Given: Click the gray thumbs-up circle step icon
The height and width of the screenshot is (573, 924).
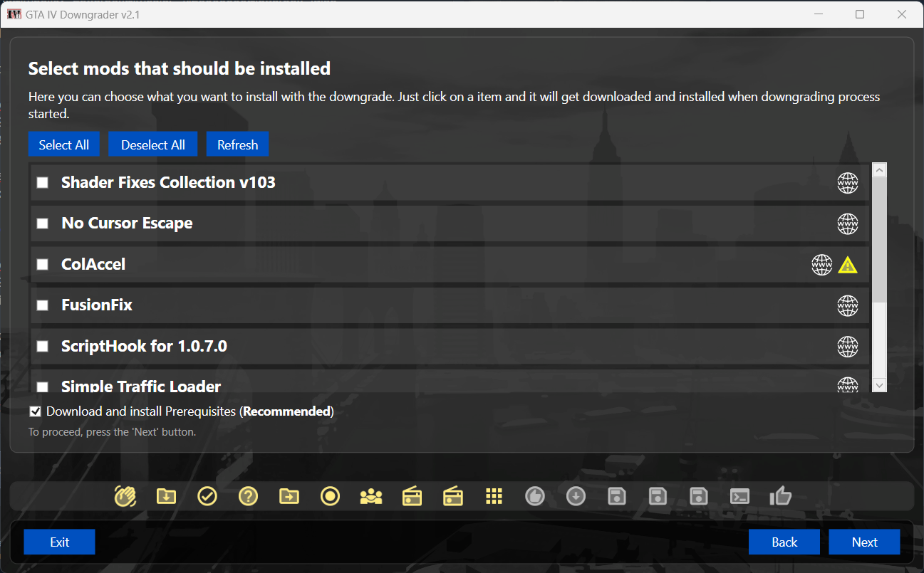Looking at the screenshot, I should 535,495.
